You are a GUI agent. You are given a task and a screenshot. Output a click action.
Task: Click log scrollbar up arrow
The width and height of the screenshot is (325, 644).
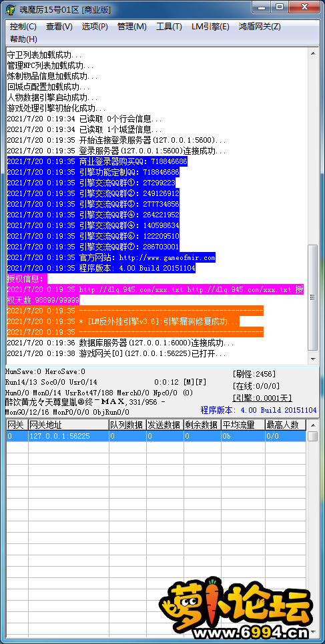tap(313, 53)
